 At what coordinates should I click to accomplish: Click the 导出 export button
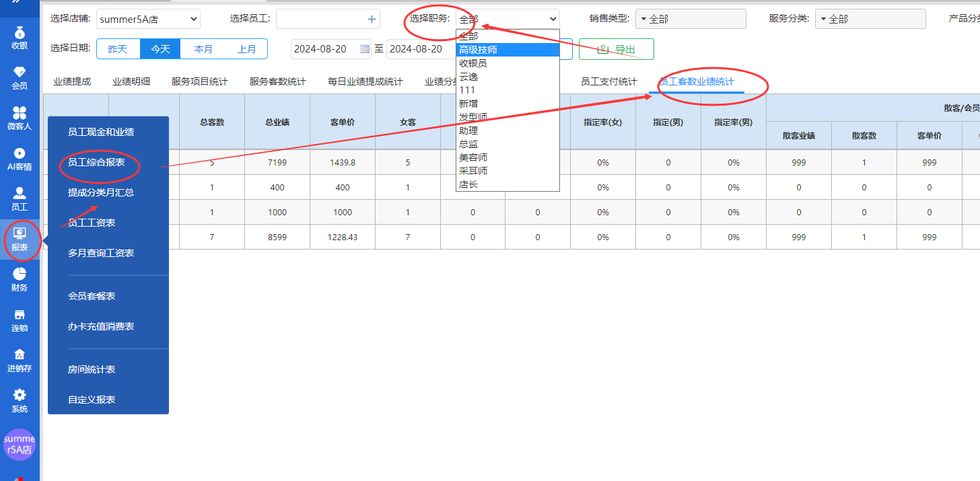coord(616,49)
